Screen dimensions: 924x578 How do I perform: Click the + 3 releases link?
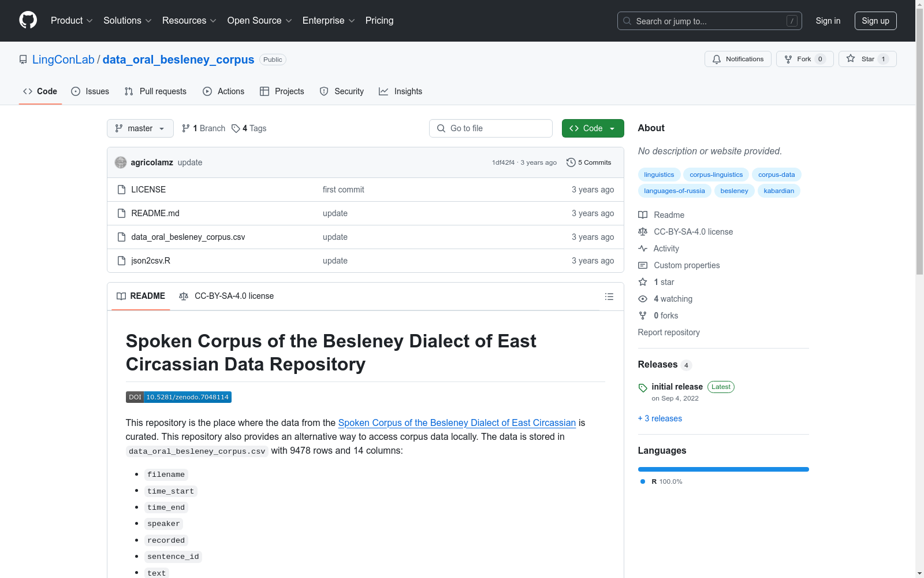660,418
